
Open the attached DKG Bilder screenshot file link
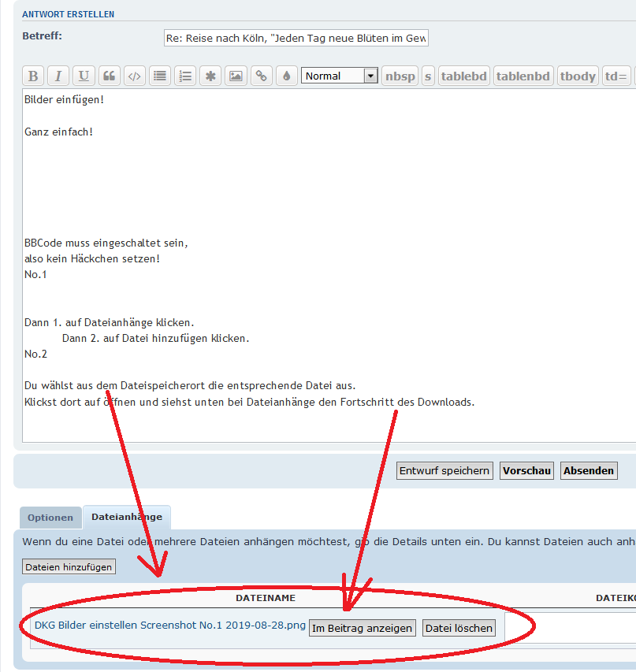170,625
